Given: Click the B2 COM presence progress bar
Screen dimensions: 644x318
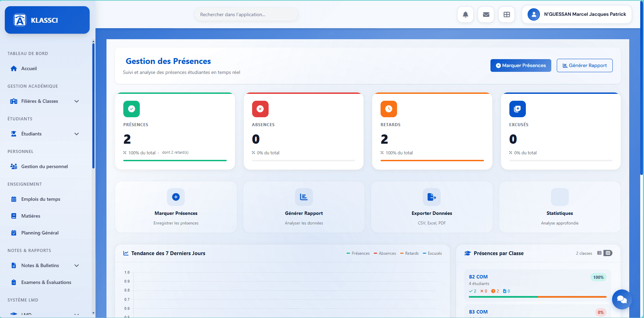Looking at the screenshot, I should coord(537,297).
